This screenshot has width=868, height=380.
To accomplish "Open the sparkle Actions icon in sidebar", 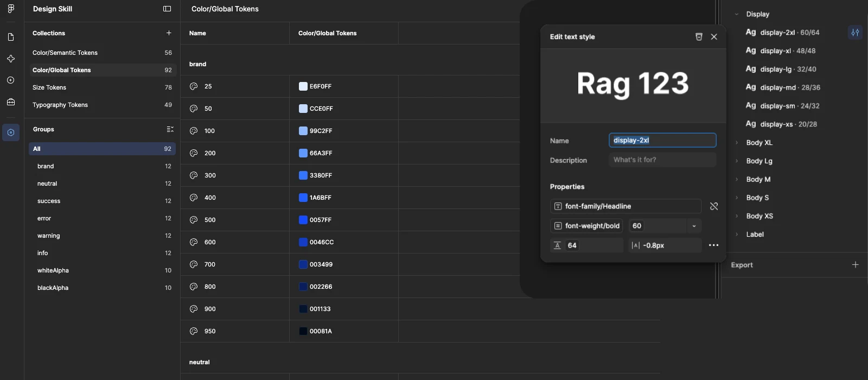I will click(x=11, y=59).
